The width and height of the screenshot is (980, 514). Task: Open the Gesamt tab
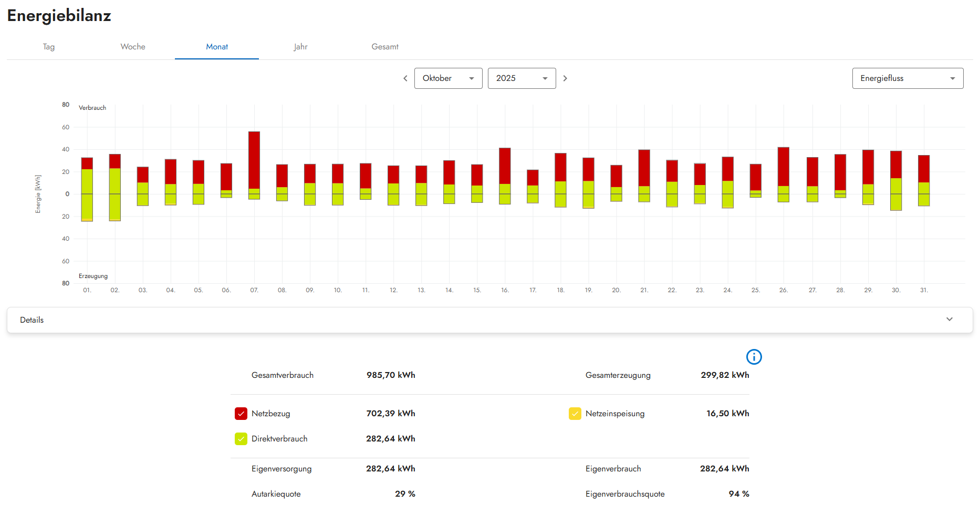385,47
